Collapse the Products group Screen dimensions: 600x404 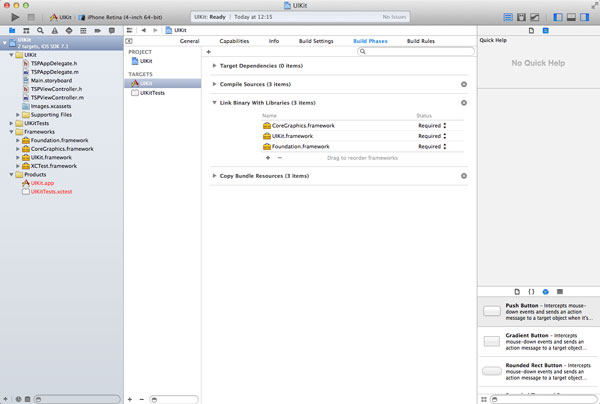click(11, 174)
